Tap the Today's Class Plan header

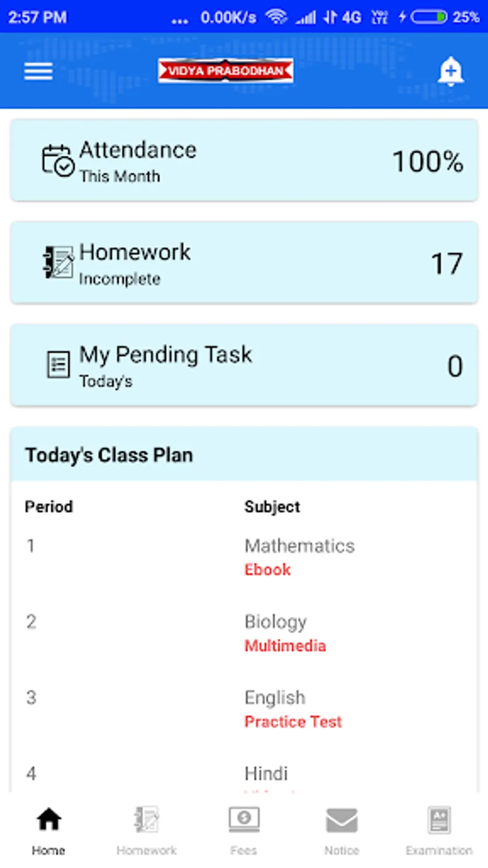click(244, 455)
